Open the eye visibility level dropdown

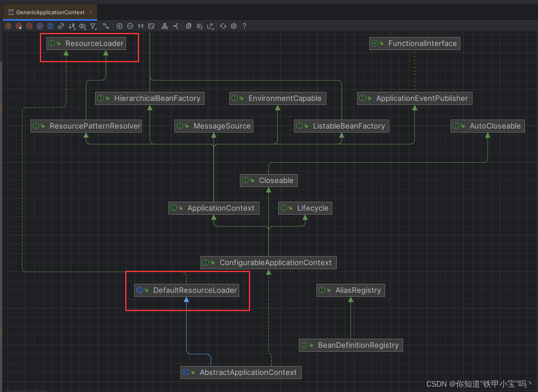pyautogui.click(x=82, y=26)
